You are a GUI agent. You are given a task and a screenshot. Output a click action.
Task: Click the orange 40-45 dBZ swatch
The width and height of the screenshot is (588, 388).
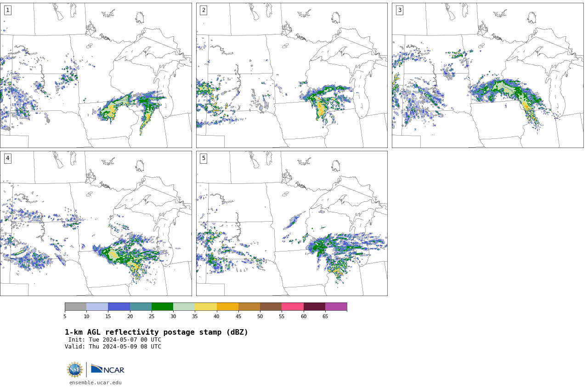pyautogui.click(x=227, y=307)
